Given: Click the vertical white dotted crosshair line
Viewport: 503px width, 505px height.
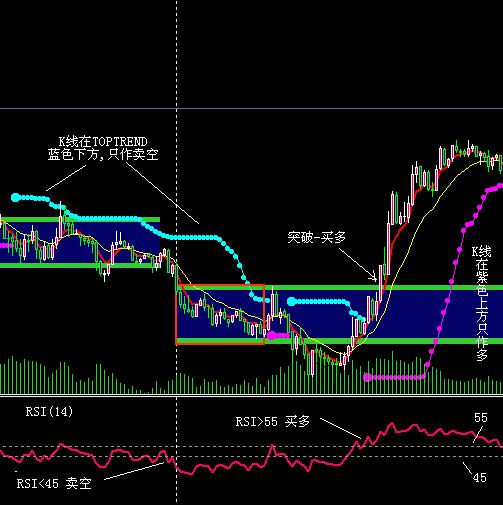Looking at the screenshot, I should (x=177, y=250).
